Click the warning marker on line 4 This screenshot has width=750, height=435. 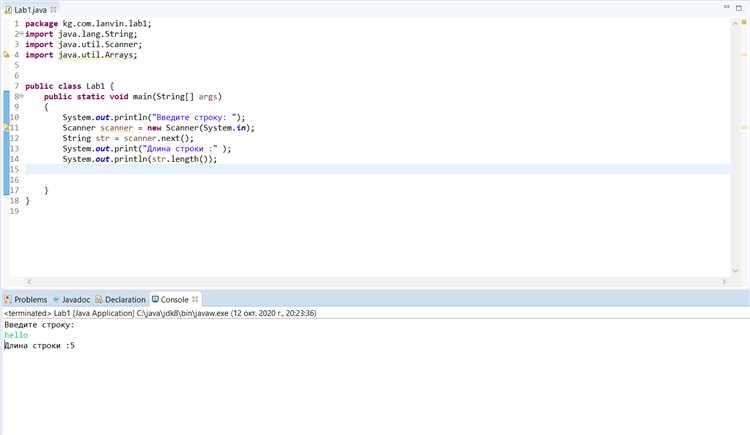(6, 55)
